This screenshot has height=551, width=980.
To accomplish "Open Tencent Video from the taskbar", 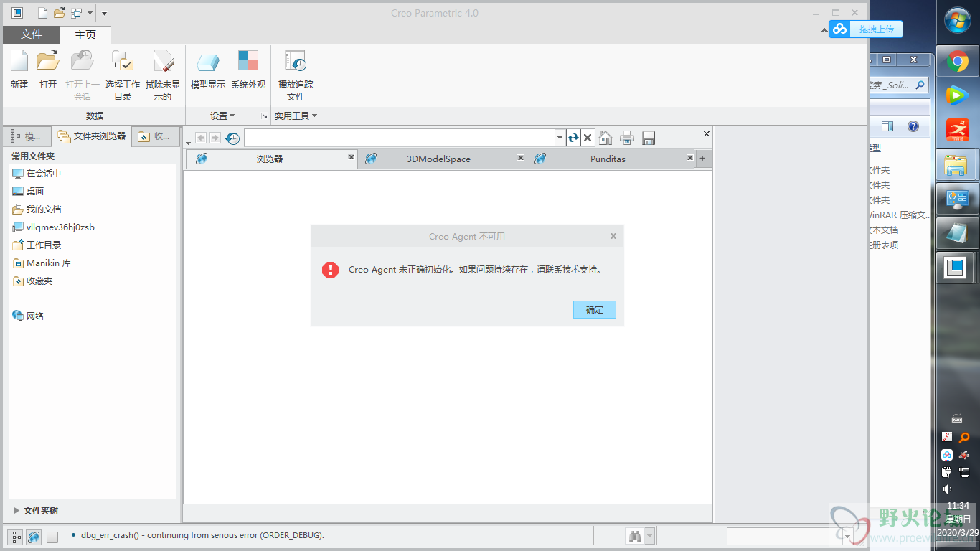I will point(957,95).
